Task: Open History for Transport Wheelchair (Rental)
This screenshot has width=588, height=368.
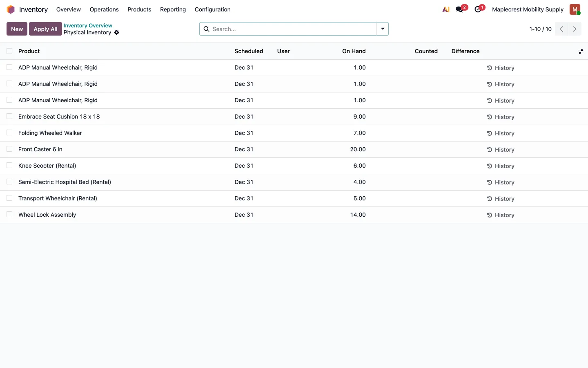Action: [501, 199]
